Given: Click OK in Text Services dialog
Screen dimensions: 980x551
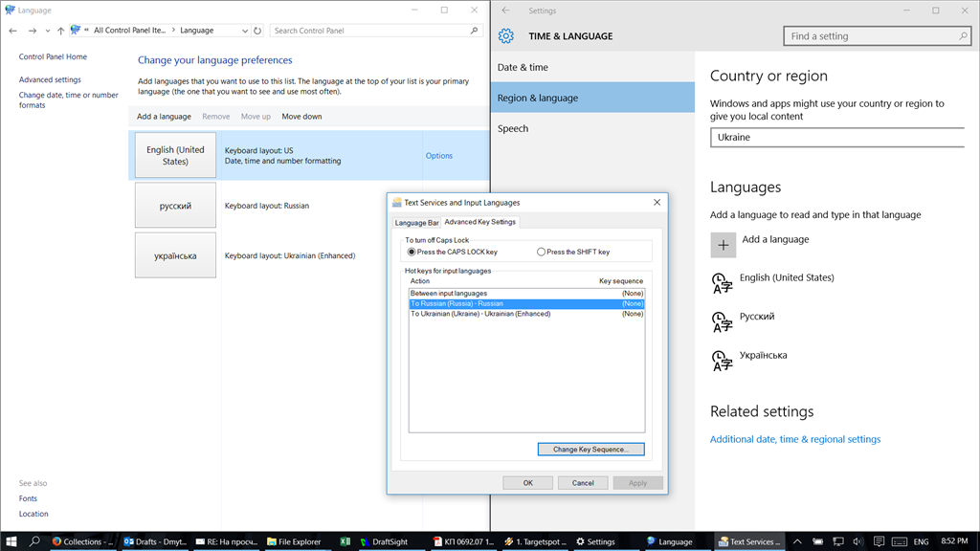Looking at the screenshot, I should point(528,483).
